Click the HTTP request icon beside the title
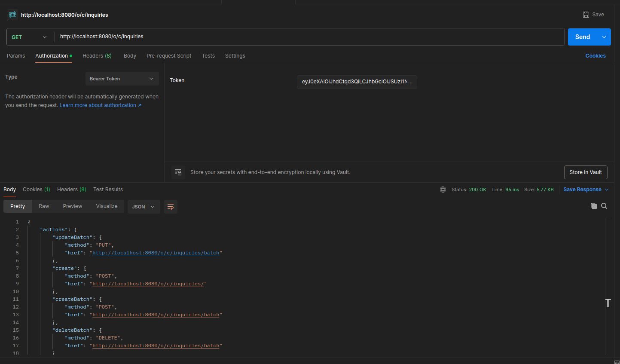 coord(12,15)
